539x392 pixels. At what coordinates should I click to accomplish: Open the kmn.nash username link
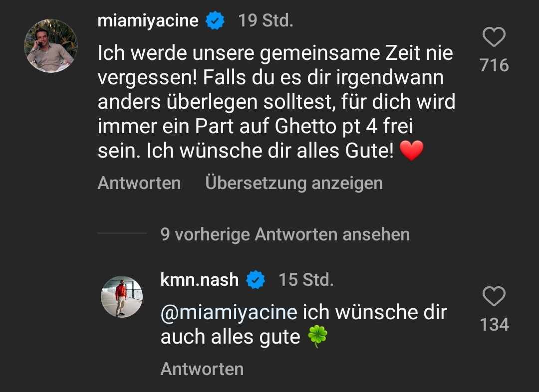(199, 280)
